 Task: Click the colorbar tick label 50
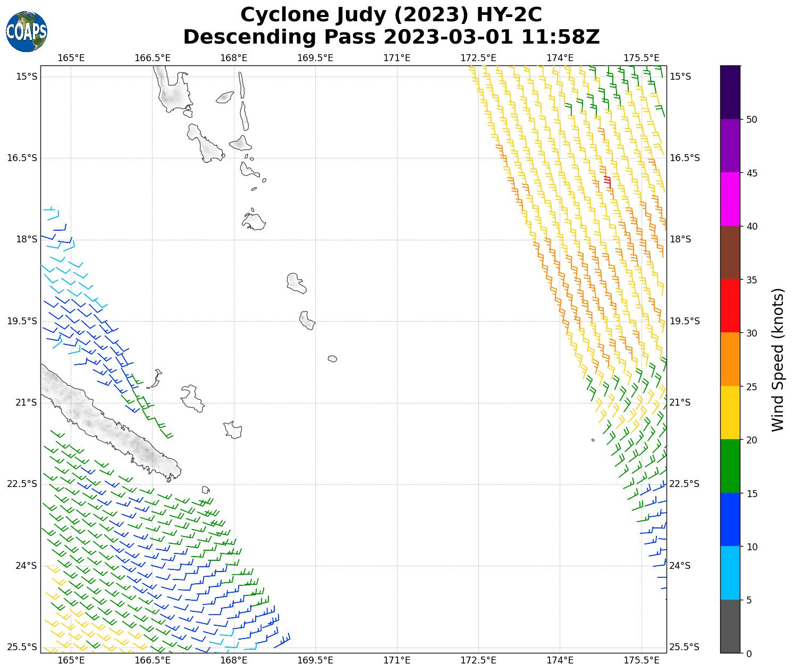tap(752, 120)
